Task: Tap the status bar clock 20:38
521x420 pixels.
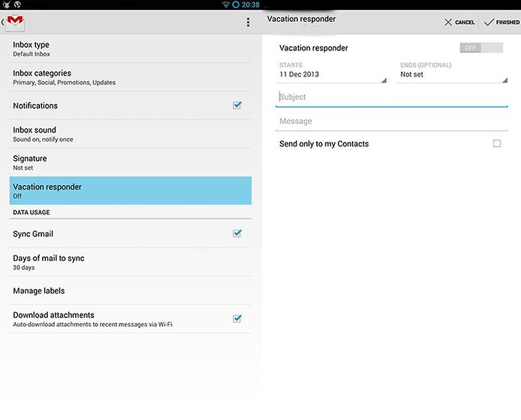Action: click(x=251, y=5)
